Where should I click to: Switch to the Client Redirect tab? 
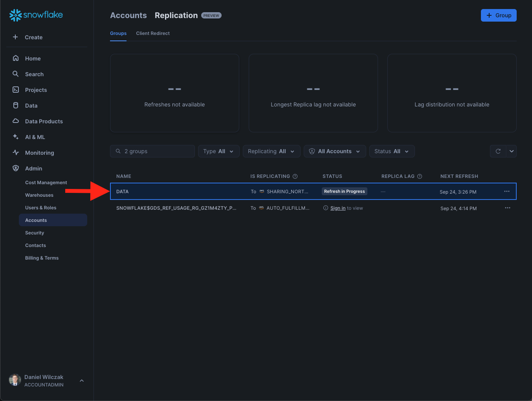pos(153,33)
